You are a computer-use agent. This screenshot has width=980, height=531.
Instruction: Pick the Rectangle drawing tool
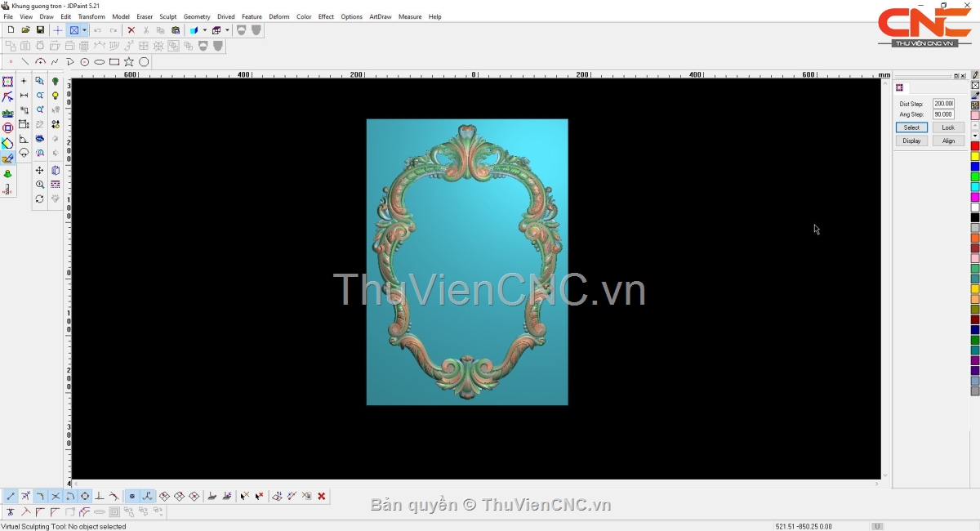(x=114, y=62)
